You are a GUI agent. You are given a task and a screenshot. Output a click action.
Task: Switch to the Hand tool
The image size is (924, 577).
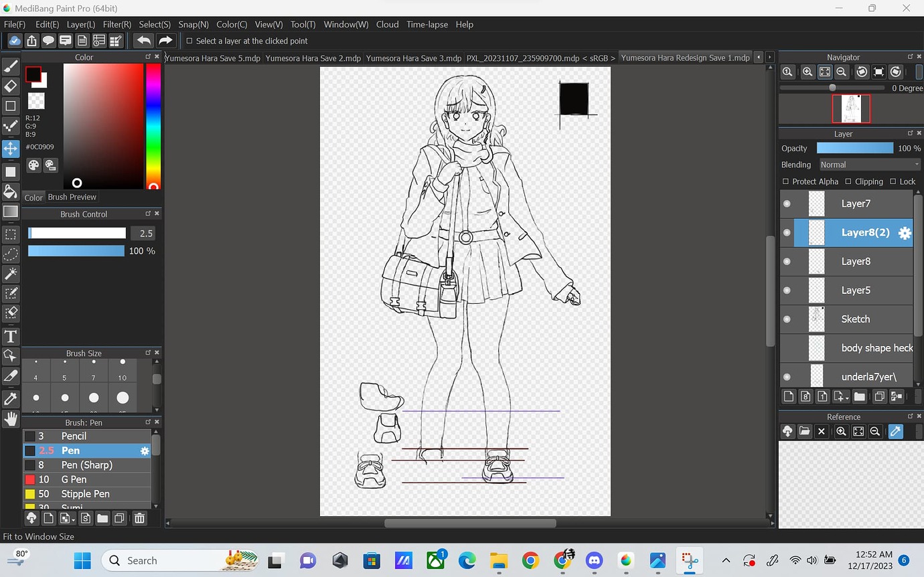[11, 419]
